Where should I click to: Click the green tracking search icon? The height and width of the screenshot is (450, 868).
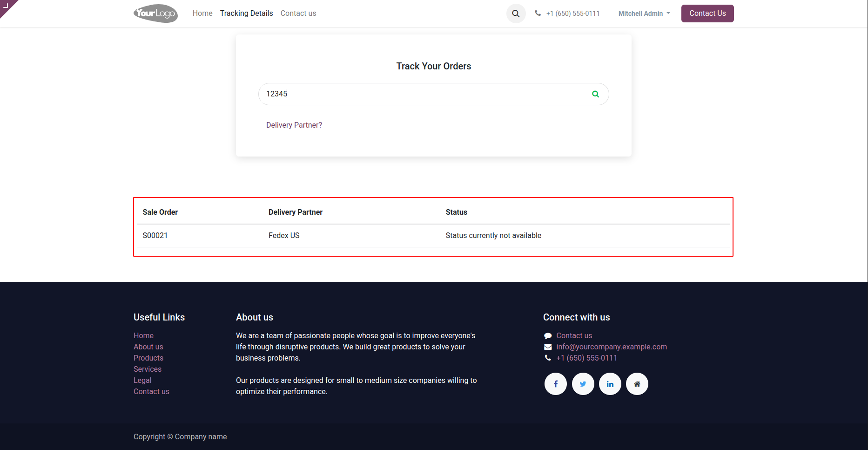tap(595, 94)
